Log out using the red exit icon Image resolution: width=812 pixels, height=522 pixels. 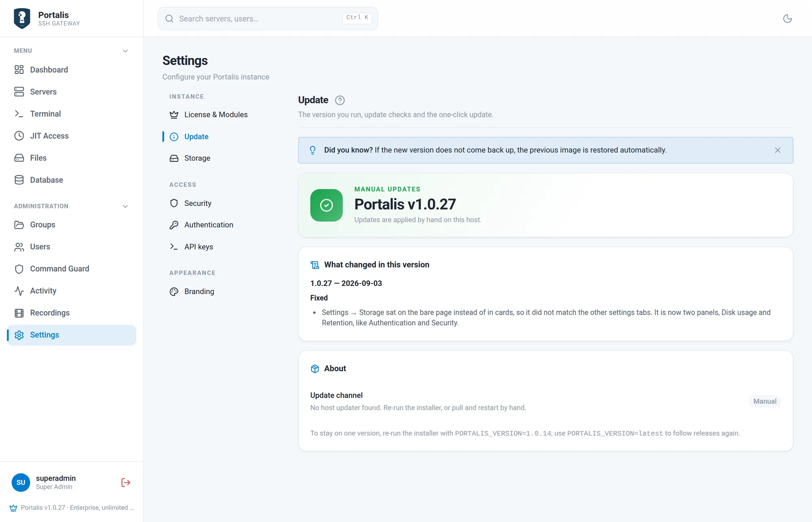(x=125, y=483)
